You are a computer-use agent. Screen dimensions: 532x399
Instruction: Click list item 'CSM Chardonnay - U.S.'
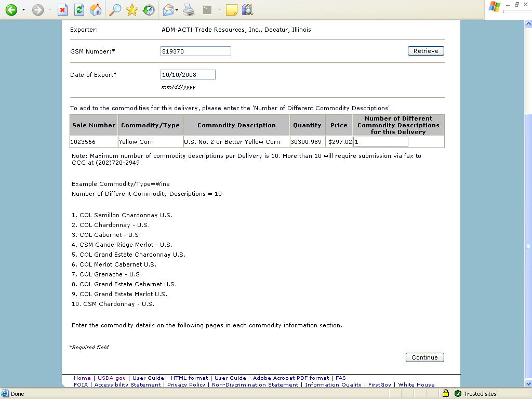(x=119, y=304)
